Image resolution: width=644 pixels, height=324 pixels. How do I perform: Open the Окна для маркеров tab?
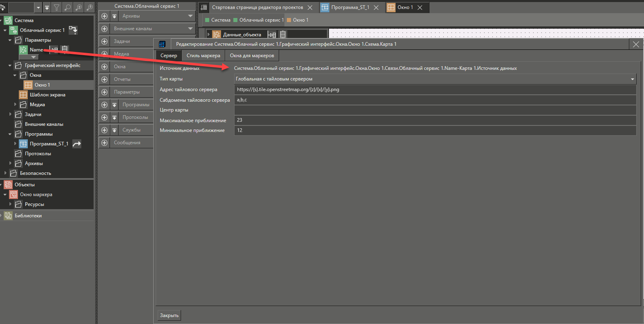click(252, 56)
